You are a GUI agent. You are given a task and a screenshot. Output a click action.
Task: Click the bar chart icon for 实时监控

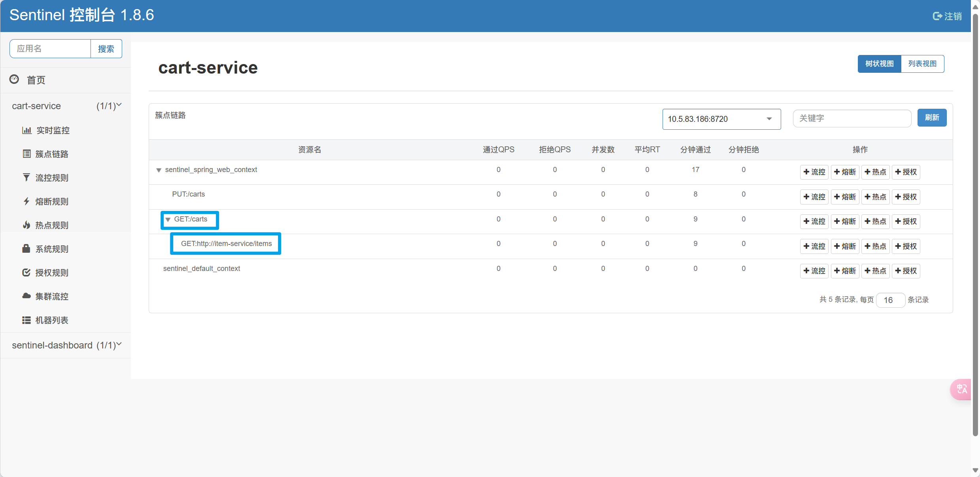click(x=26, y=130)
